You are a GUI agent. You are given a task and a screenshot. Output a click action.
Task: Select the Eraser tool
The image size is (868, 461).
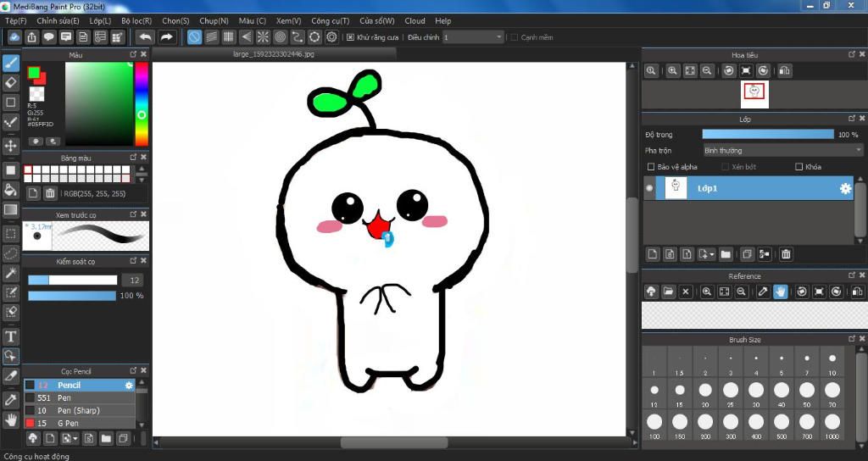pyautogui.click(x=10, y=83)
